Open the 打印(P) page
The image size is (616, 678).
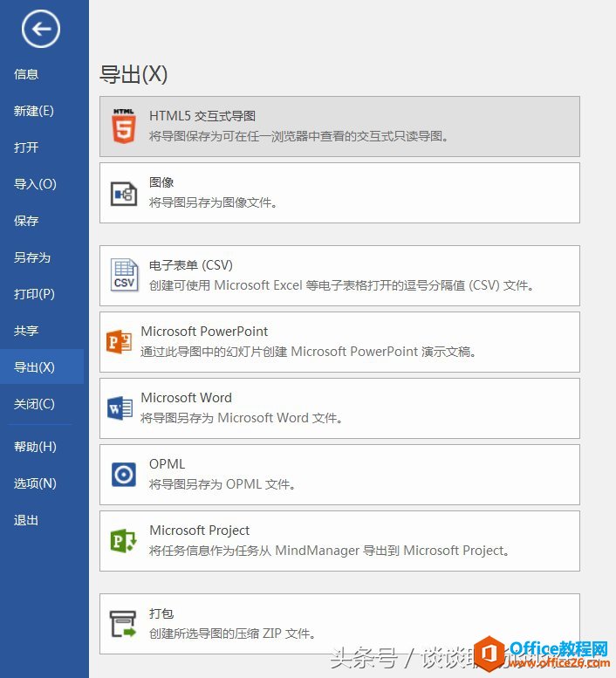coord(34,294)
